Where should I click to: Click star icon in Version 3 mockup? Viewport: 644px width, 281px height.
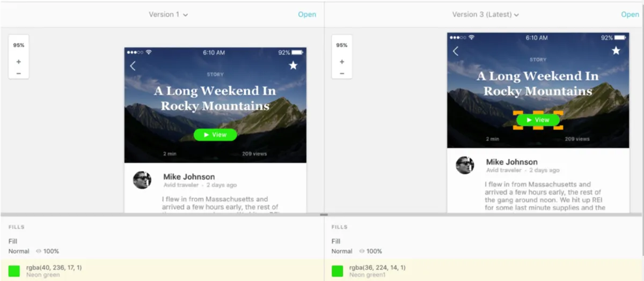(x=616, y=50)
